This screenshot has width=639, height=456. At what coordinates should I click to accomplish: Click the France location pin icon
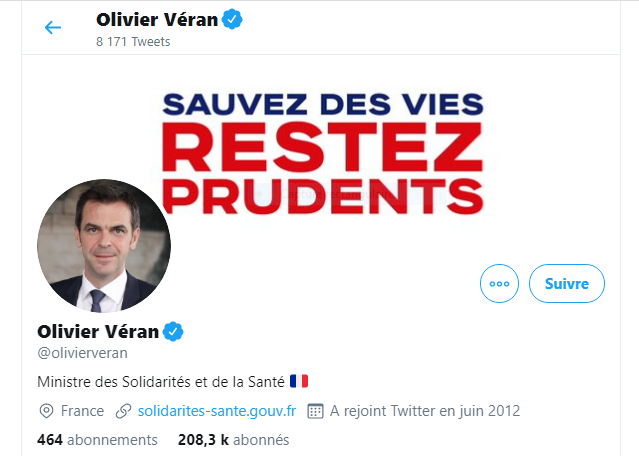(46, 411)
